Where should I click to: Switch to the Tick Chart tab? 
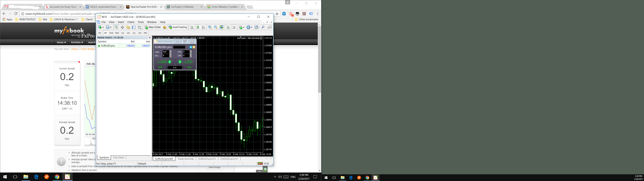click(118, 158)
